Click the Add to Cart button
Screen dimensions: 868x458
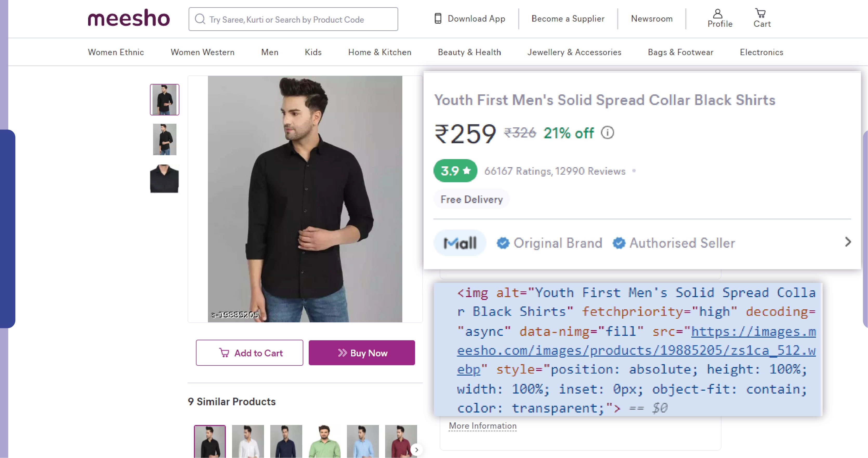[249, 353]
